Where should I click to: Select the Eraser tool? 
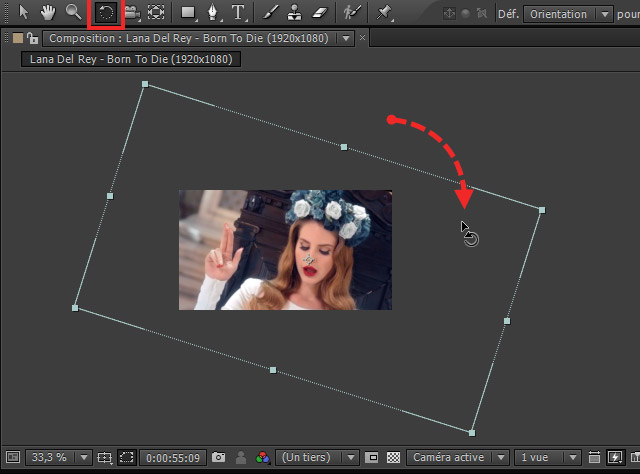pyautogui.click(x=320, y=13)
